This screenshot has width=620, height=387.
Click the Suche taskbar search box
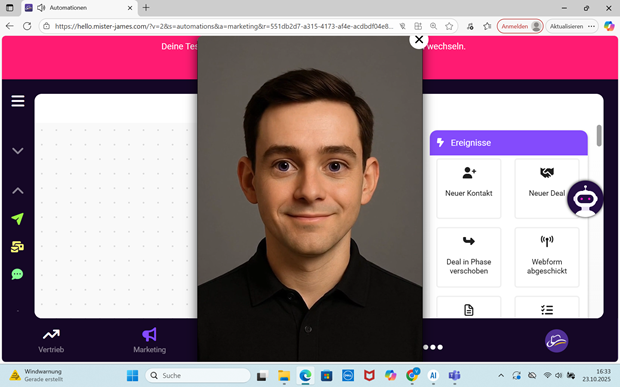(x=198, y=375)
